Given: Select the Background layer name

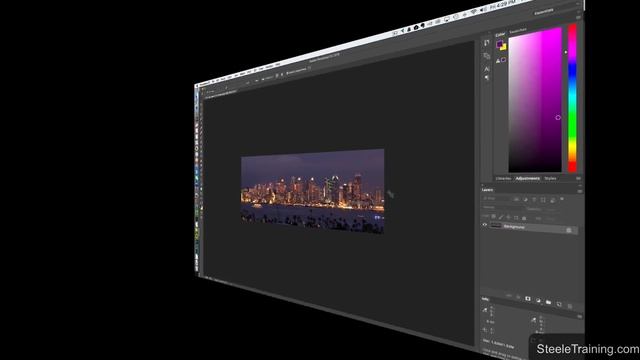Looking at the screenshot, I should click(514, 227).
